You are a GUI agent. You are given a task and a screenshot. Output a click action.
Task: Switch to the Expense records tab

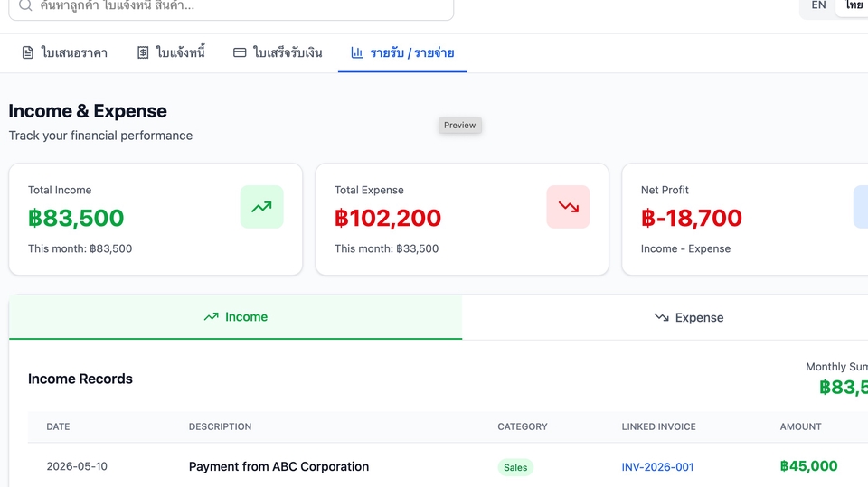click(689, 318)
